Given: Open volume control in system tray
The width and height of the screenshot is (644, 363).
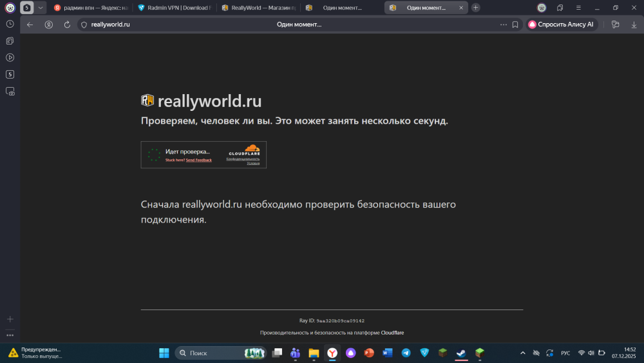Looking at the screenshot, I should pos(591,353).
